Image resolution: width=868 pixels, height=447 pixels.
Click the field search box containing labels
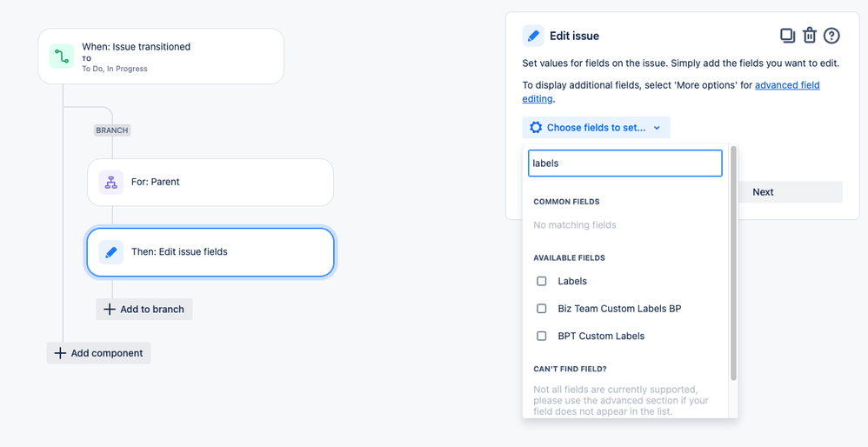(625, 163)
